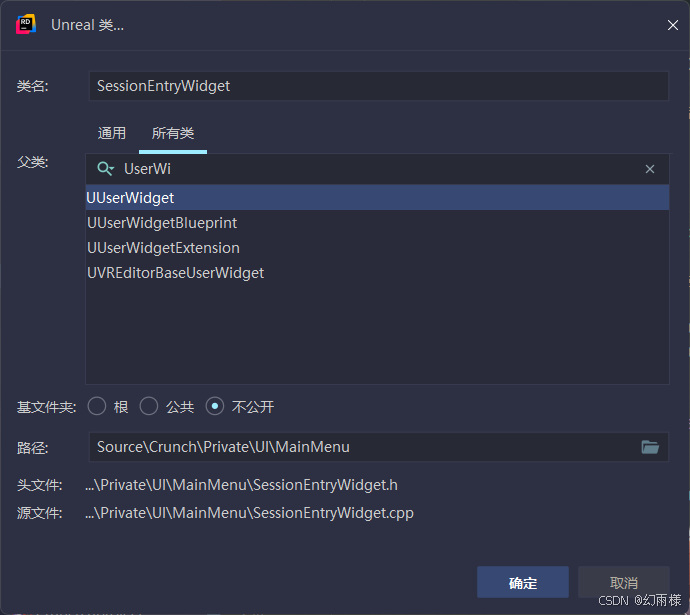Select UUserWidgetBlueprint in the list
Image resolution: width=690 pixels, height=615 pixels.
coord(378,223)
